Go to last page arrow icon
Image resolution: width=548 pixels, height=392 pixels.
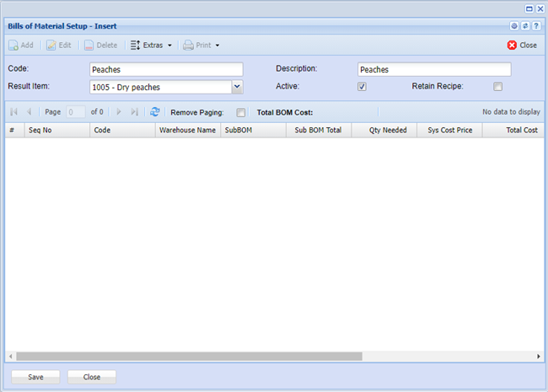click(135, 111)
